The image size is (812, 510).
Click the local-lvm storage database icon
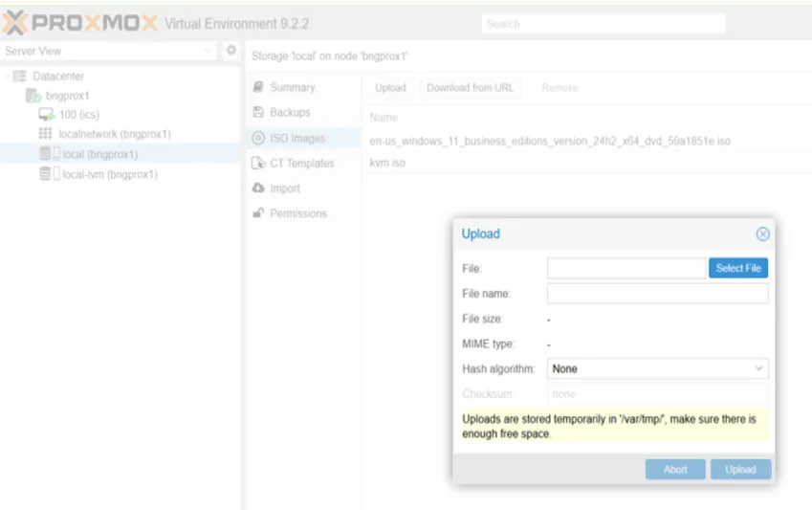pos(45,174)
